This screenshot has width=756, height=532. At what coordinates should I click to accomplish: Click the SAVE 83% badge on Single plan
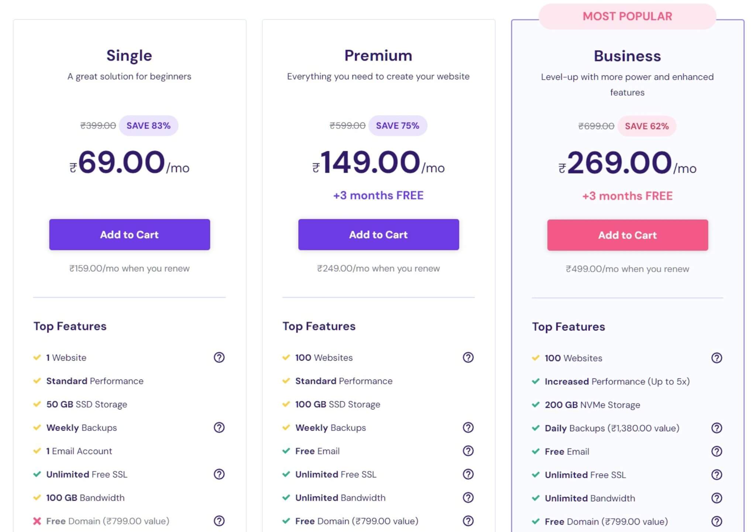pos(148,125)
